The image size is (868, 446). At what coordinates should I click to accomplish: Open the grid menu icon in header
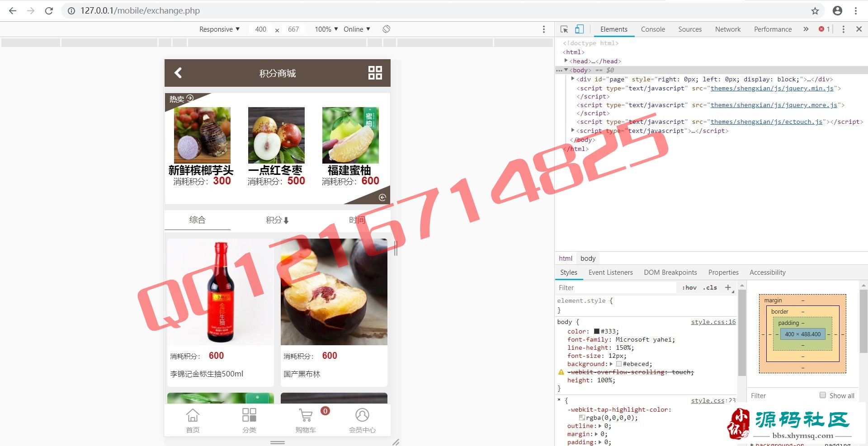[x=375, y=73]
